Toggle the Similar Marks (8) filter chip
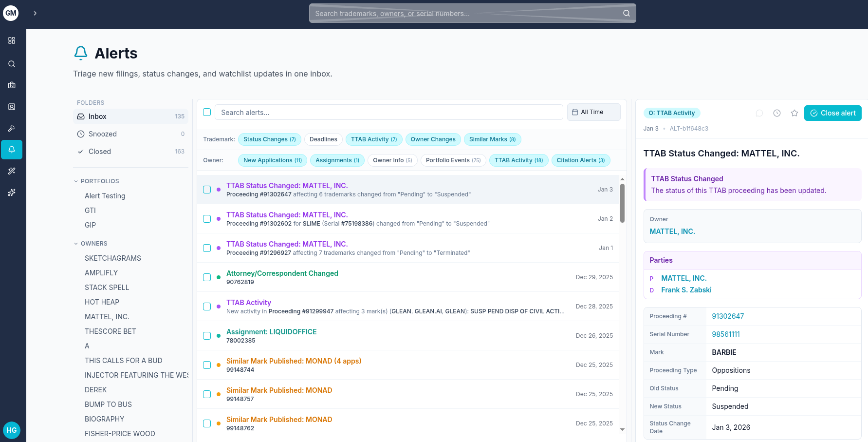This screenshot has width=868, height=442. click(492, 139)
